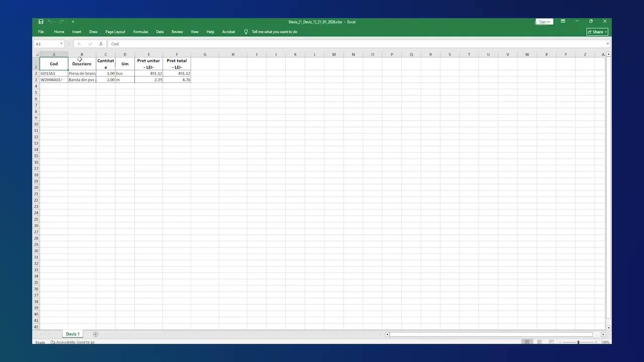Click the zoom out minus button

[560, 342]
